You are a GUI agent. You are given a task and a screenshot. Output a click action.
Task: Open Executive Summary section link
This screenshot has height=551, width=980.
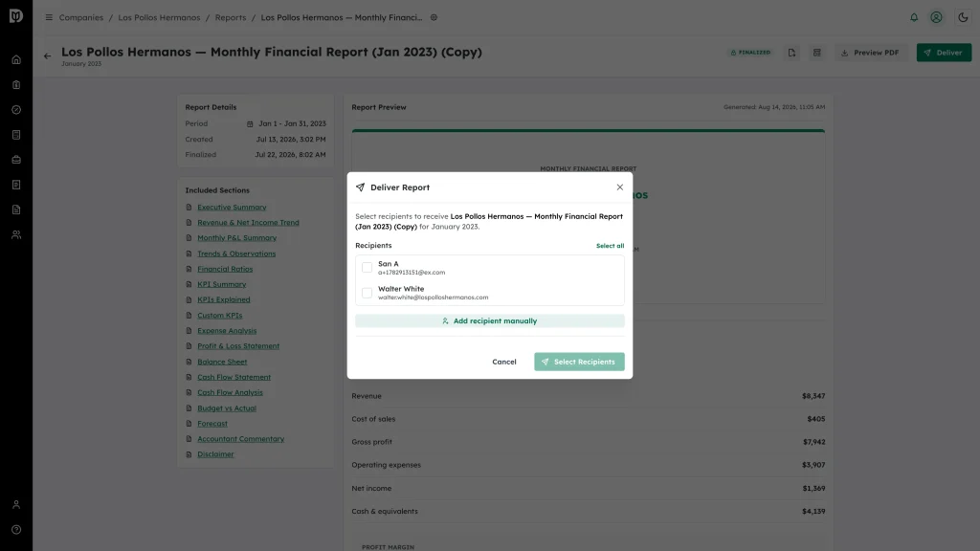tap(232, 207)
